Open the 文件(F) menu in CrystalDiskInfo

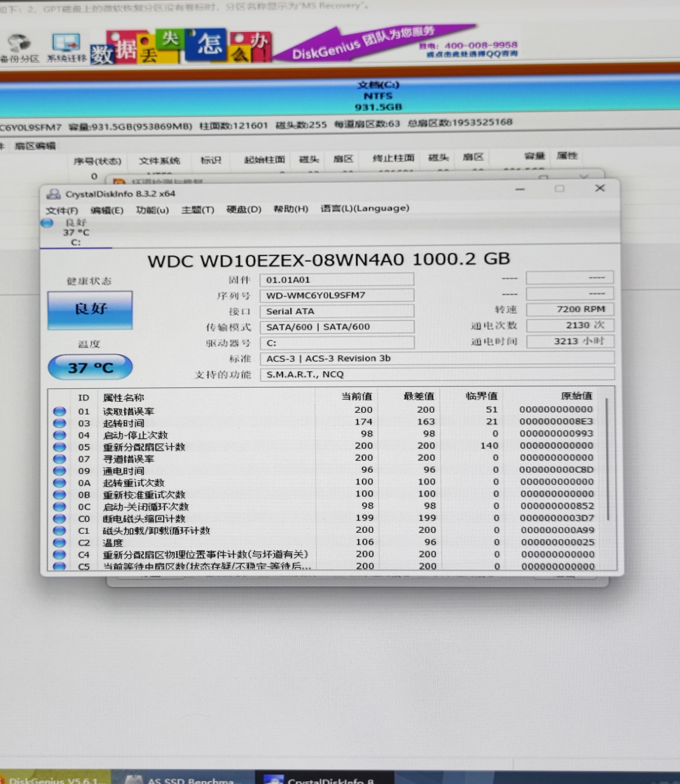pyautogui.click(x=62, y=211)
